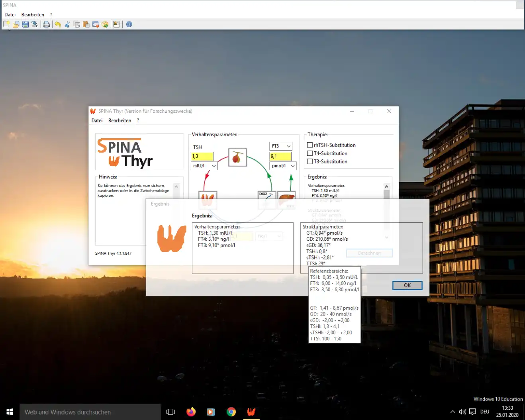
Task: Launch Google Chrome from the taskbar
Action: coord(231,412)
